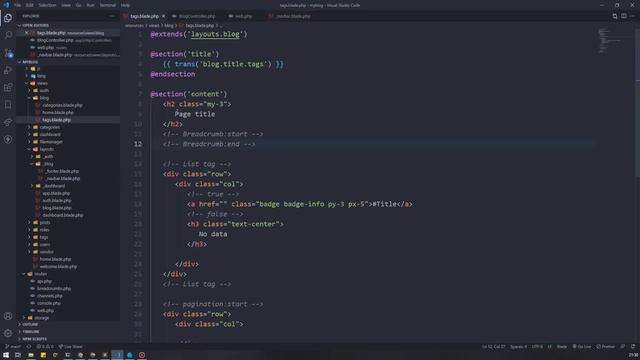Image resolution: width=640 pixels, height=360 pixels.
Task: Expand the filemanager folder in the tree
Action: tap(68, 142)
